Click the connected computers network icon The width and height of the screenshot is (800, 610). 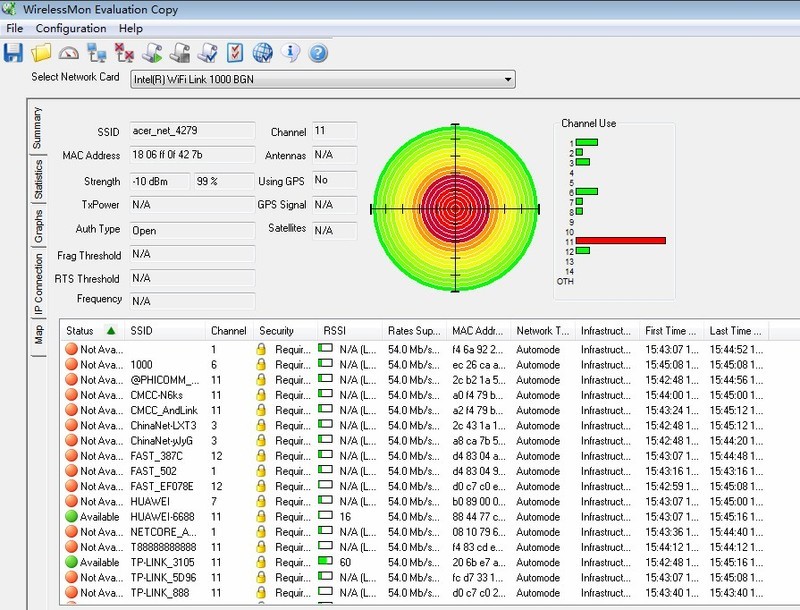[97, 52]
